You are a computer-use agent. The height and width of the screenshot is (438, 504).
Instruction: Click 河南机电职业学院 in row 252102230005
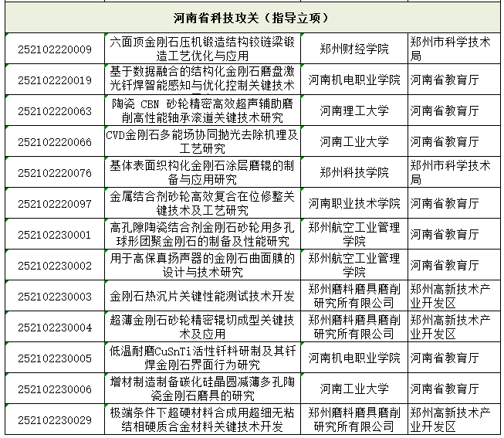click(354, 358)
